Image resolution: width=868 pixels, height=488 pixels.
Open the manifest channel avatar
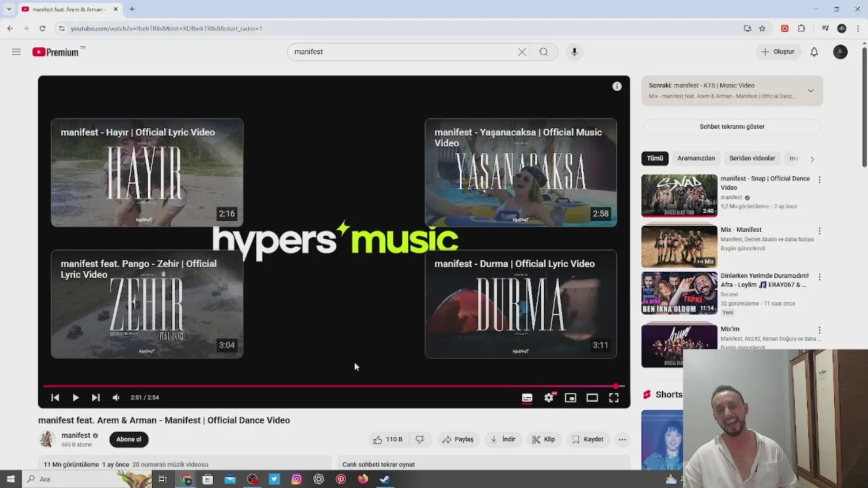click(46, 439)
